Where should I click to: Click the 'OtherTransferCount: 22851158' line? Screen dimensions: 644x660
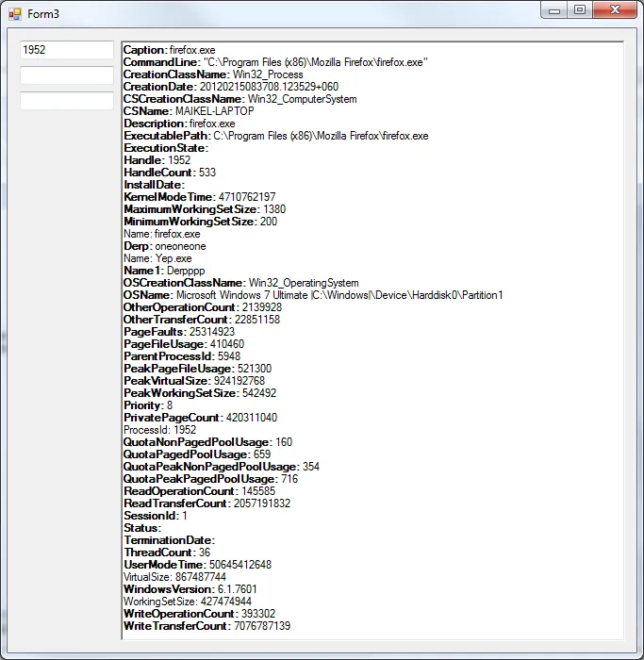(x=202, y=320)
